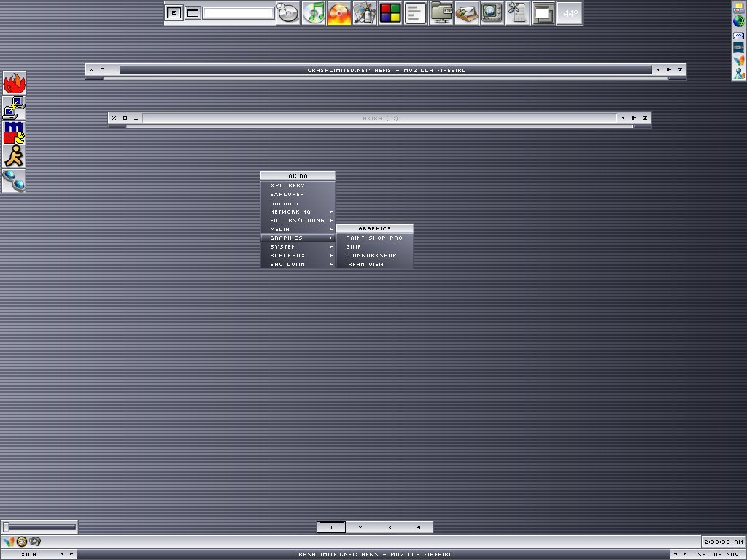Screen dimensions: 747x560
Task: Open the AIM running man icon
Action: 15,156
